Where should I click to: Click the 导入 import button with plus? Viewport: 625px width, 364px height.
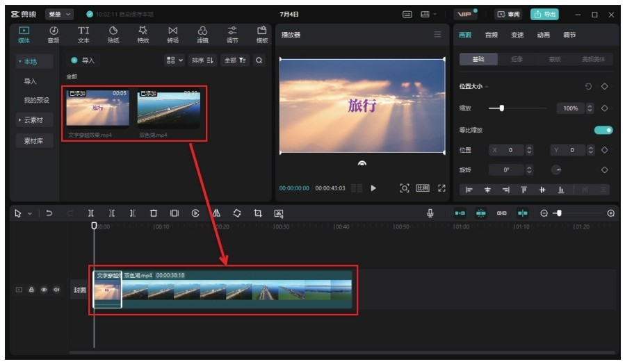[83, 60]
